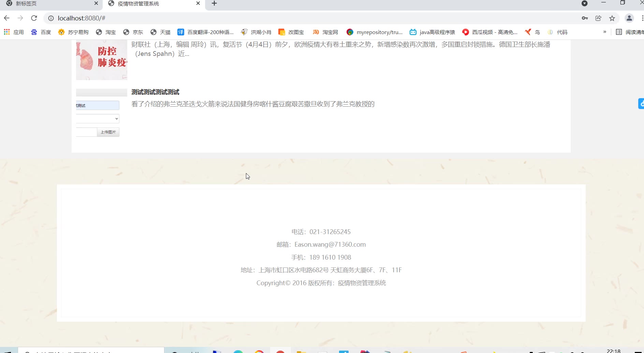The image size is (644, 353).
Task: Open the 应用 apps bookmark
Action: 14,32
